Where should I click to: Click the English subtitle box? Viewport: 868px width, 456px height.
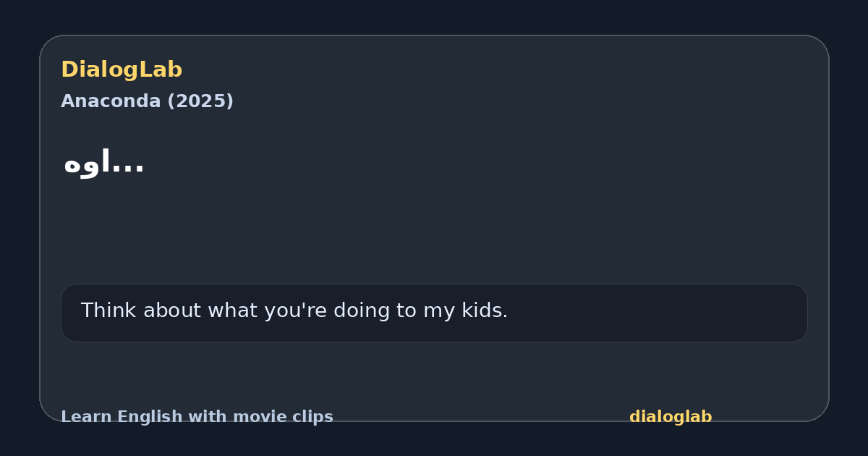tap(434, 313)
